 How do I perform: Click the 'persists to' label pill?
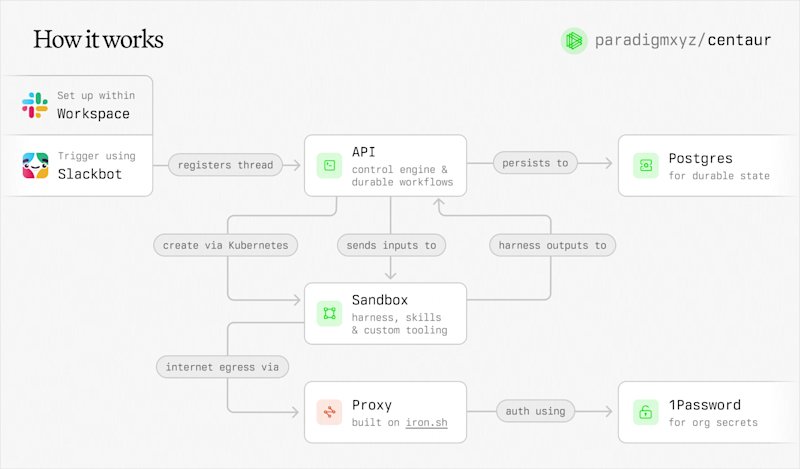coord(535,163)
